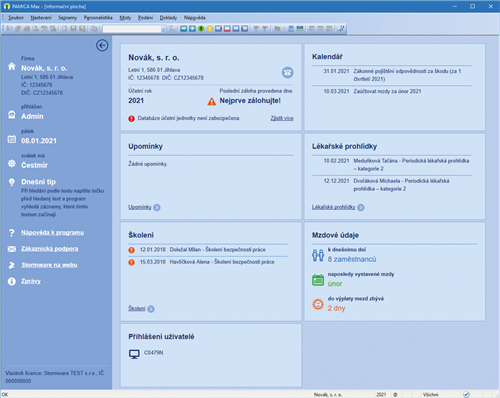Open the Zákaznická podpora link

point(50,249)
